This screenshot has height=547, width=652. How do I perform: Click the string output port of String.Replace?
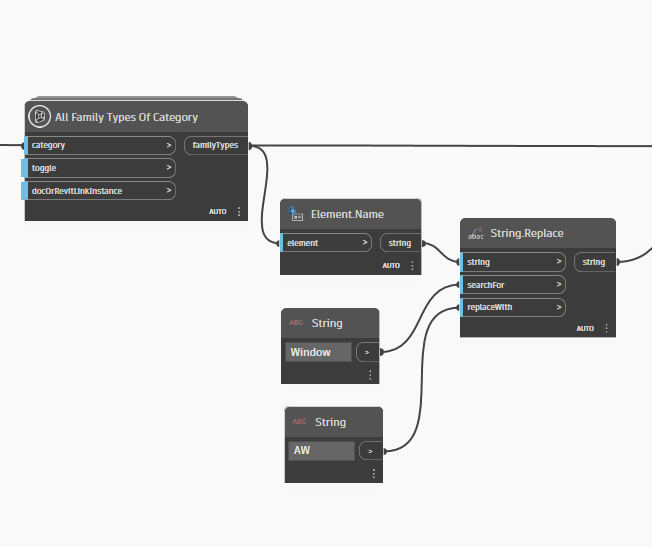[x=595, y=262]
